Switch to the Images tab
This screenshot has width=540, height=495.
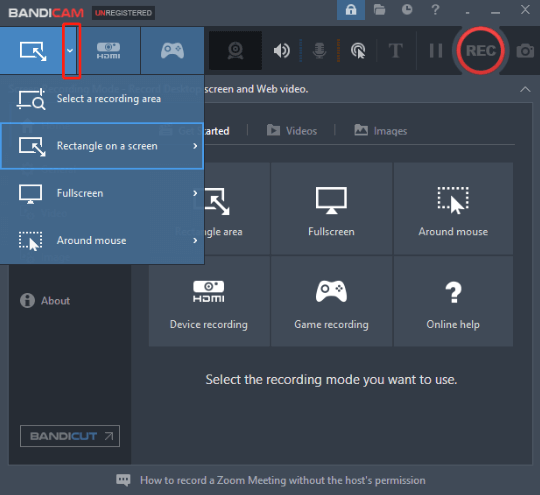pos(381,131)
